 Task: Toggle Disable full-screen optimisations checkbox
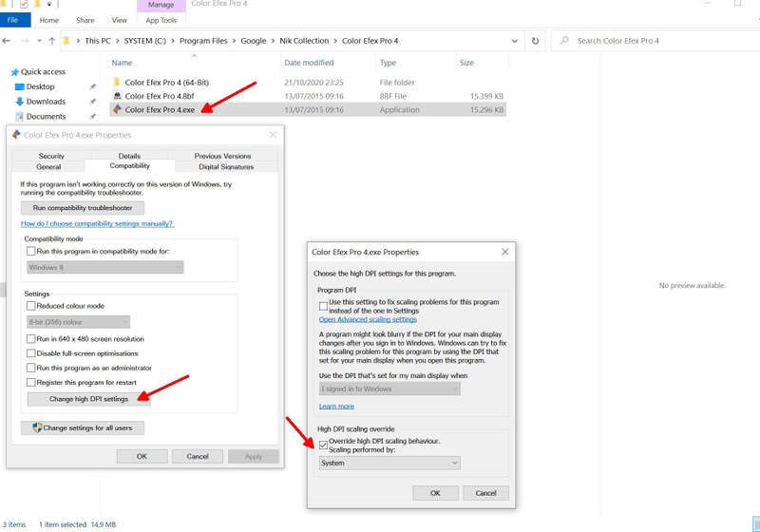click(x=31, y=353)
